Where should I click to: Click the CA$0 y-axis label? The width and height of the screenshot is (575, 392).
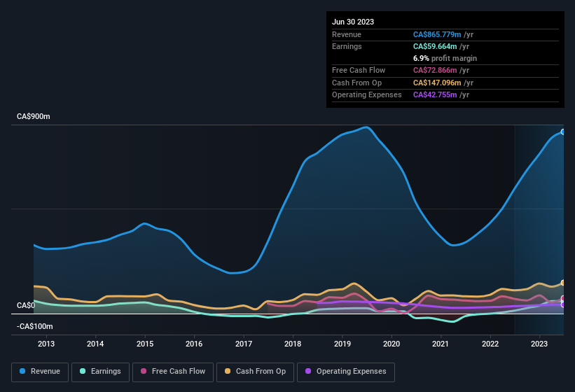[x=26, y=305]
